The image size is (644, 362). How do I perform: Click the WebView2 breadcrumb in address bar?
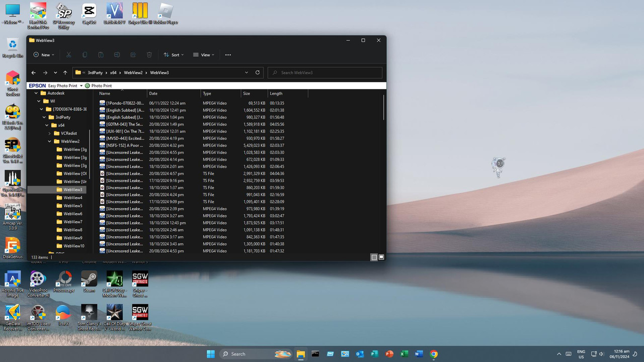(133, 72)
